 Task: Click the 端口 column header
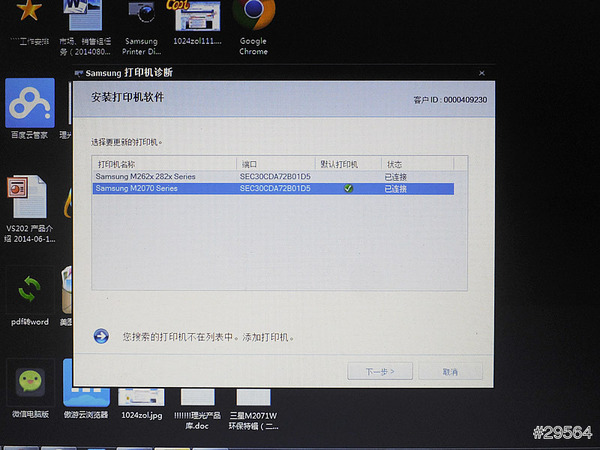click(x=276, y=164)
